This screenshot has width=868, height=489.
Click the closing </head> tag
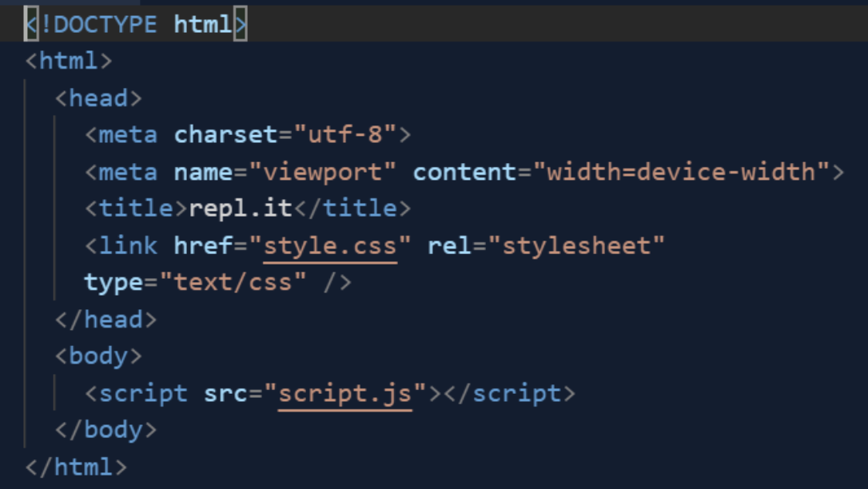(106, 320)
